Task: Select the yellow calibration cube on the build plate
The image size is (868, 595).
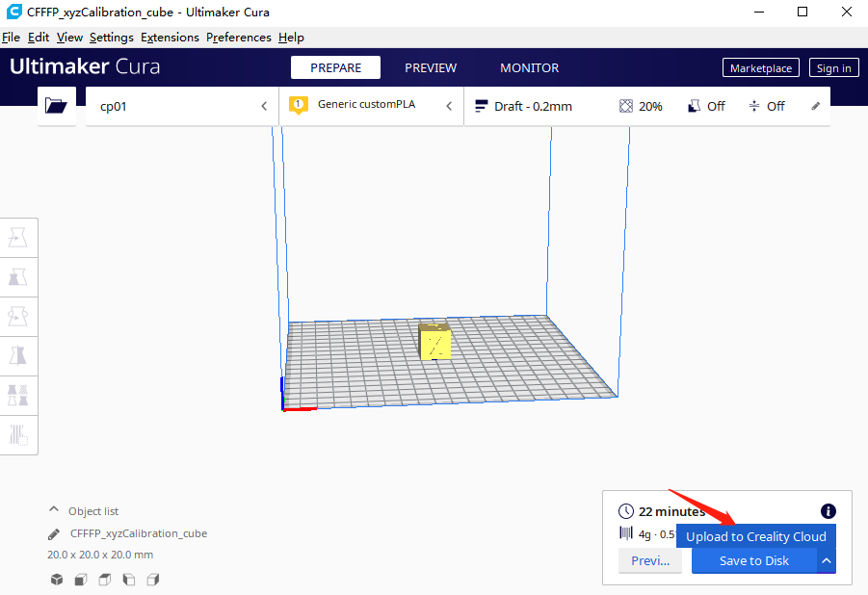Action: [x=435, y=342]
